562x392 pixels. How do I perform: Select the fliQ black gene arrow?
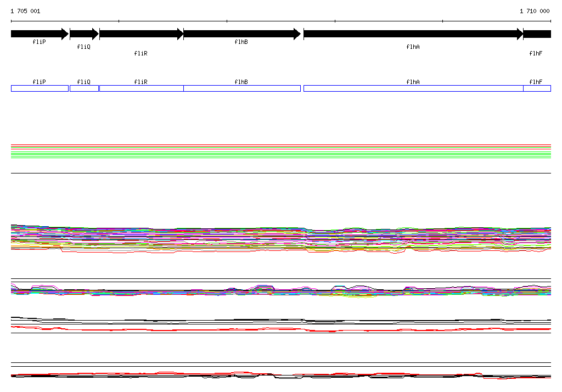(x=84, y=34)
